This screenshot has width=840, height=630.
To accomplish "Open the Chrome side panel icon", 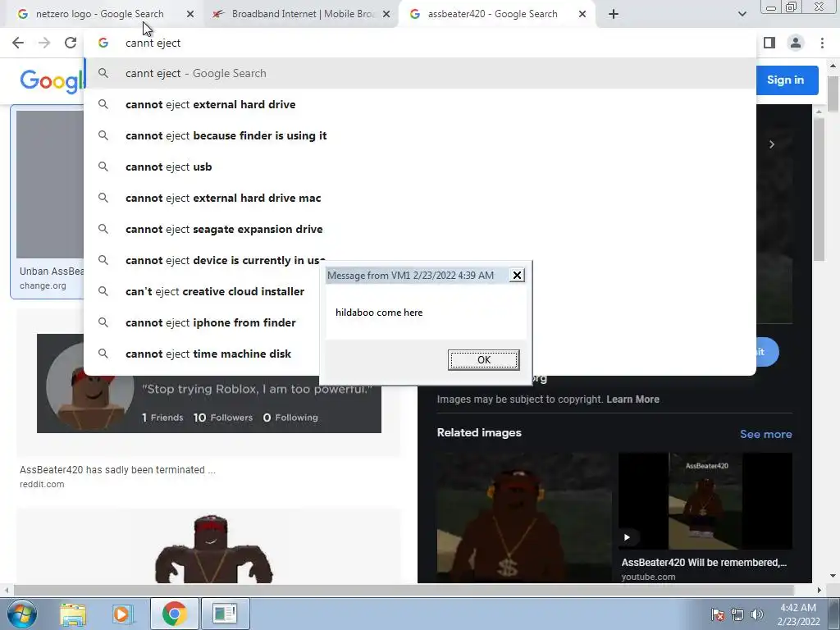I will pos(769,43).
